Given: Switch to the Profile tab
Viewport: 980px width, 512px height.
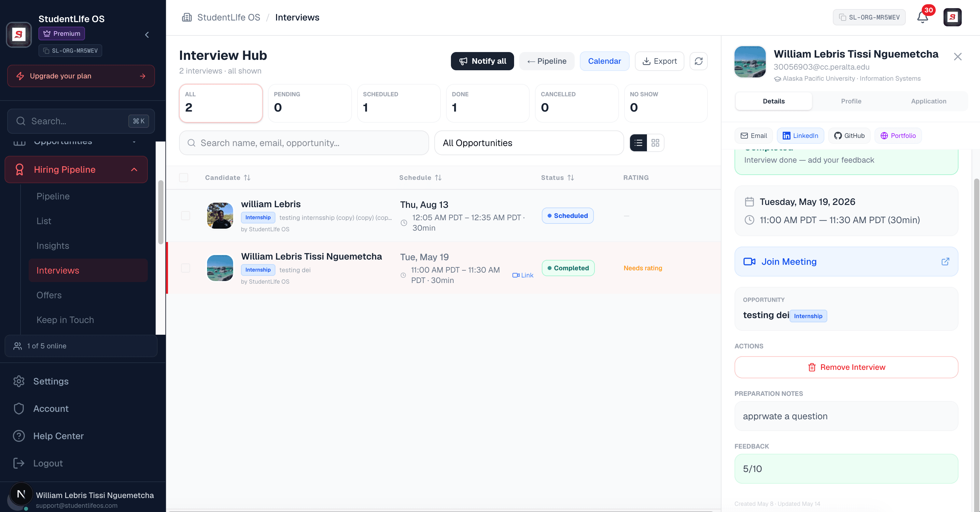Looking at the screenshot, I should coord(851,101).
